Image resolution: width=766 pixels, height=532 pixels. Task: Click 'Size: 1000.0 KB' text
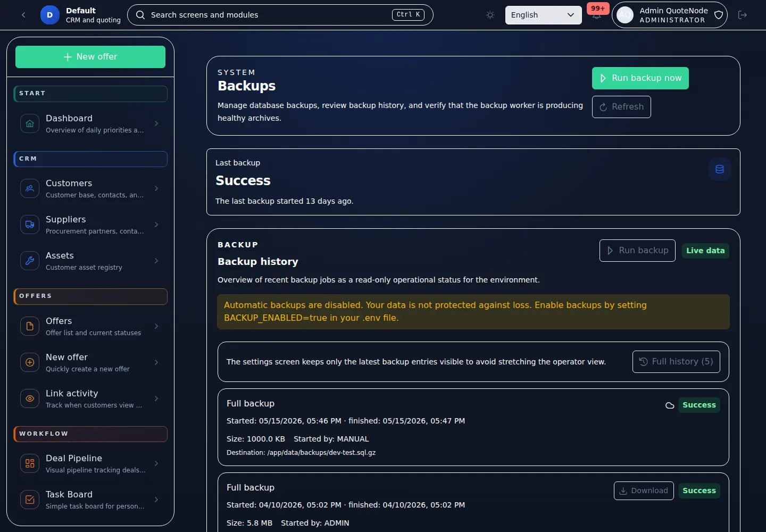point(256,439)
